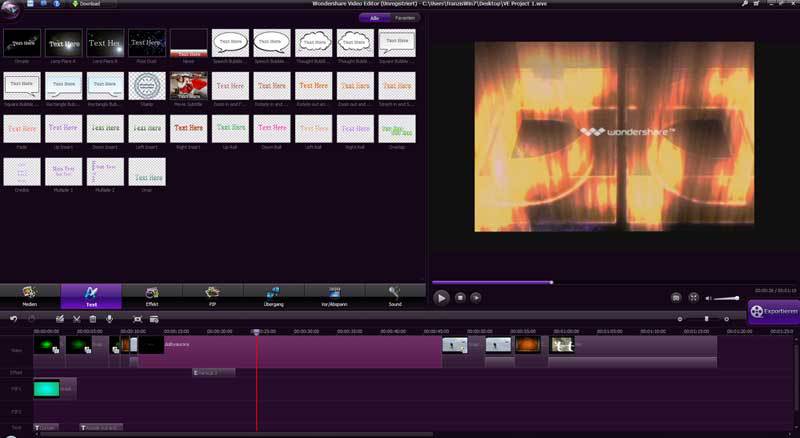Click the timeline playhead marker
The height and width of the screenshot is (438, 800).
pyautogui.click(x=257, y=332)
